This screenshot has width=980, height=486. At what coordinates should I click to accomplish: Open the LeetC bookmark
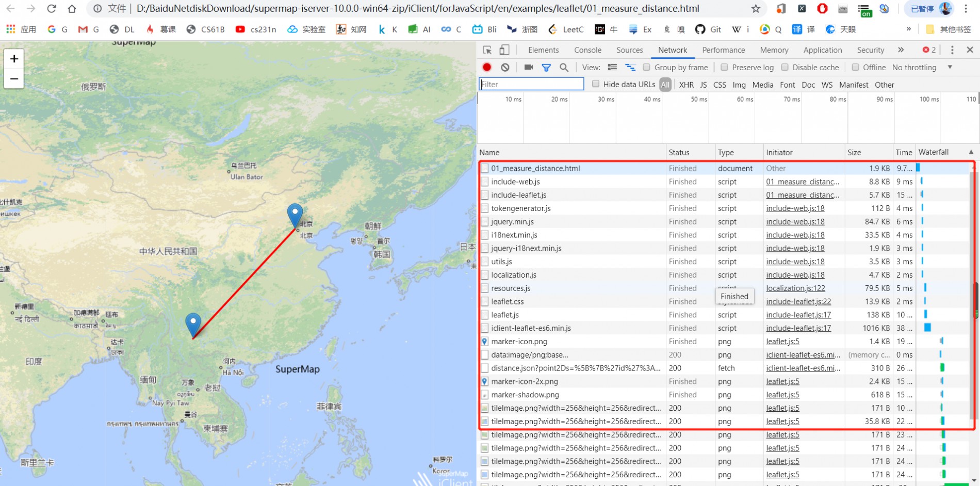click(566, 29)
